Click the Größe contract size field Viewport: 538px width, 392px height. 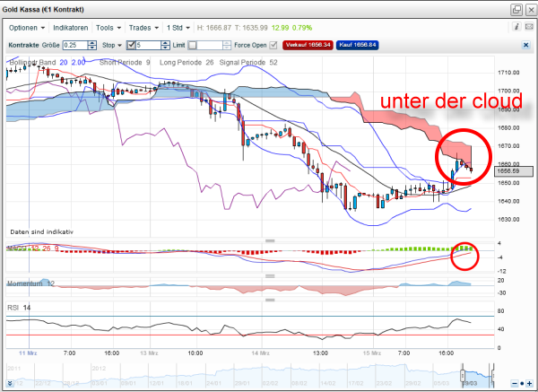pyautogui.click(x=75, y=45)
